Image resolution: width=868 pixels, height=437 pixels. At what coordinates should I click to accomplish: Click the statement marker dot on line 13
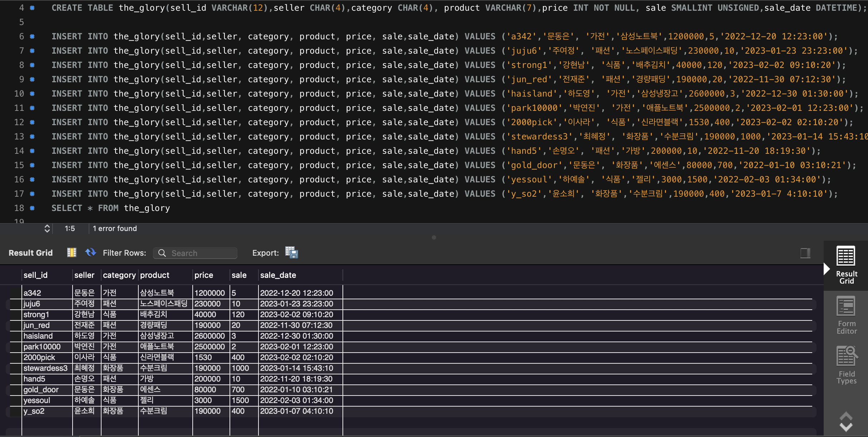click(x=32, y=137)
